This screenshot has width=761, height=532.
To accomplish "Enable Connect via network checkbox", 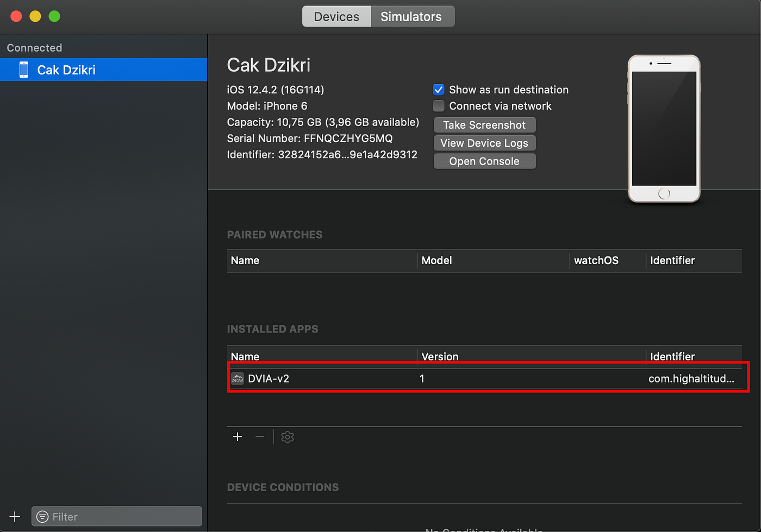I will point(439,106).
